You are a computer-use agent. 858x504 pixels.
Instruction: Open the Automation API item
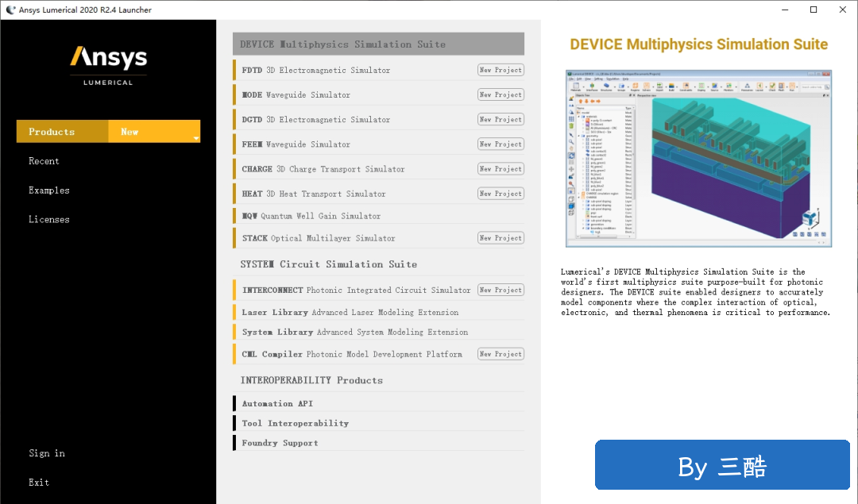click(x=278, y=403)
